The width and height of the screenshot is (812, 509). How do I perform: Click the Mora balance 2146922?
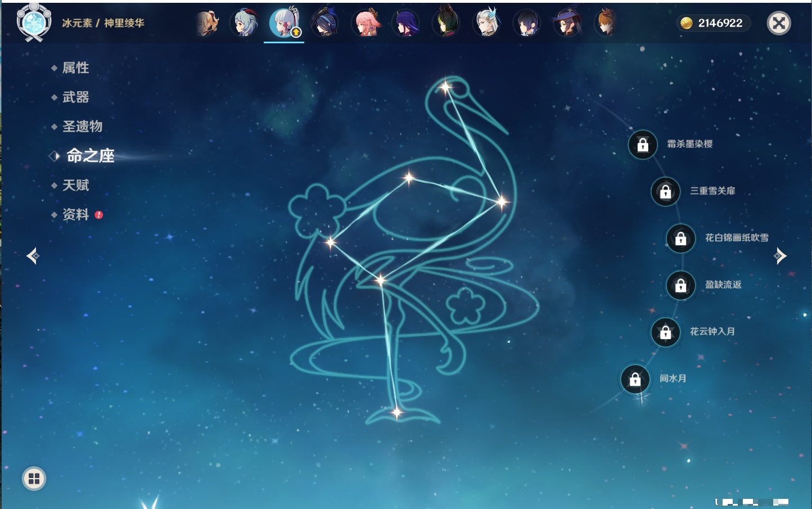coord(720,23)
